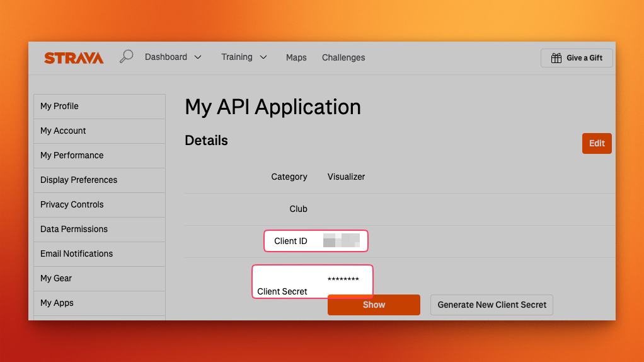Click the Category label

289,177
